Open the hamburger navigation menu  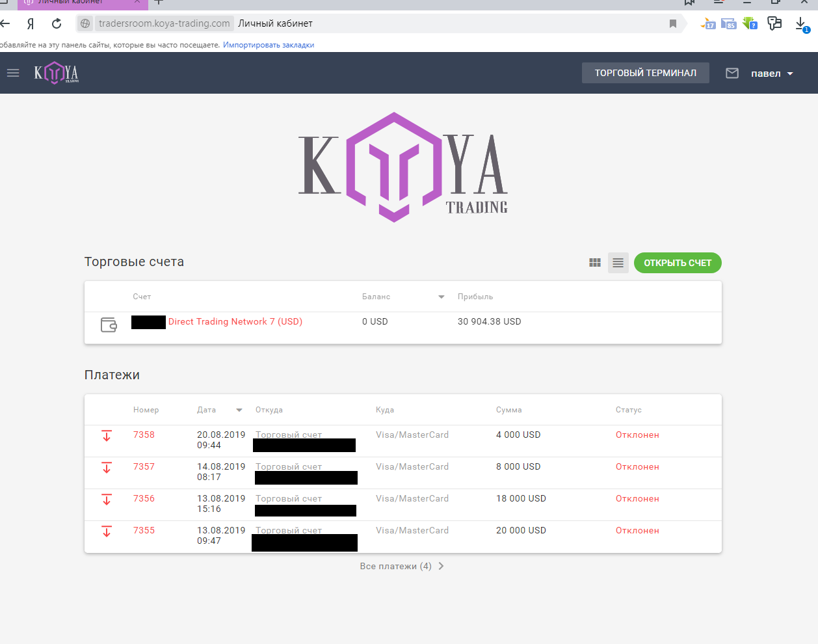point(13,73)
